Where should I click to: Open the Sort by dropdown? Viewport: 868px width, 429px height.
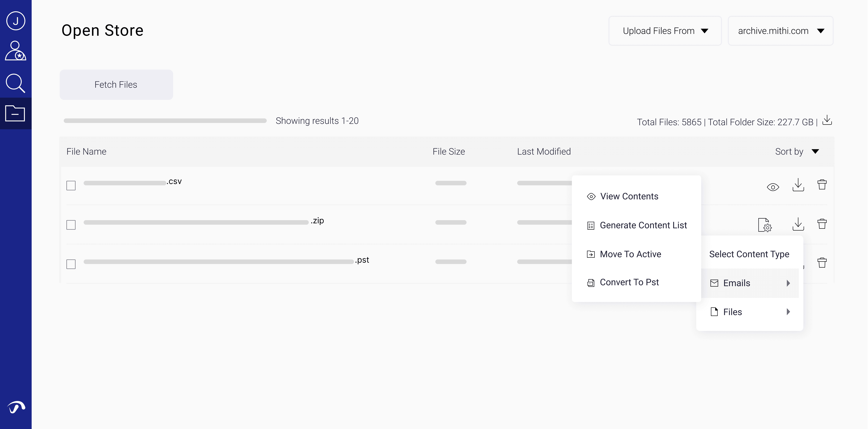coord(797,152)
